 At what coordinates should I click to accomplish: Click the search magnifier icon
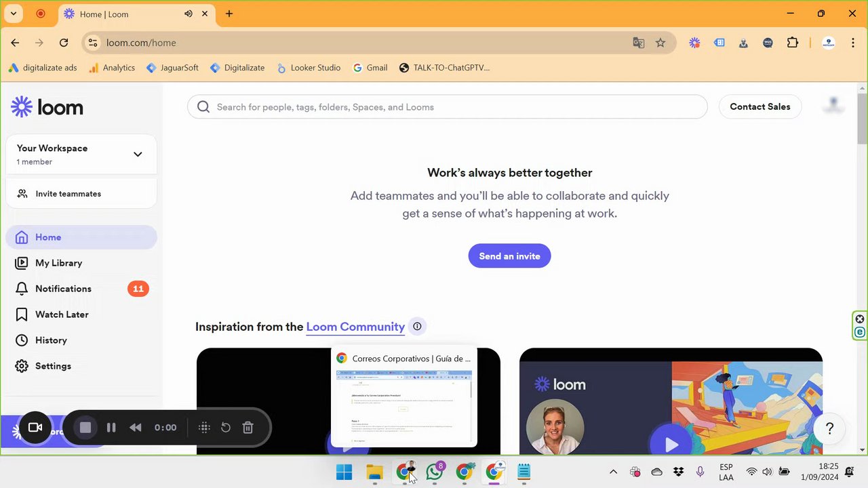203,107
